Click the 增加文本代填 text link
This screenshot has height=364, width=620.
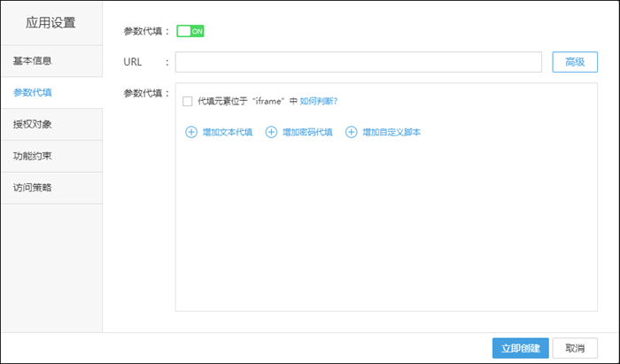pos(228,132)
